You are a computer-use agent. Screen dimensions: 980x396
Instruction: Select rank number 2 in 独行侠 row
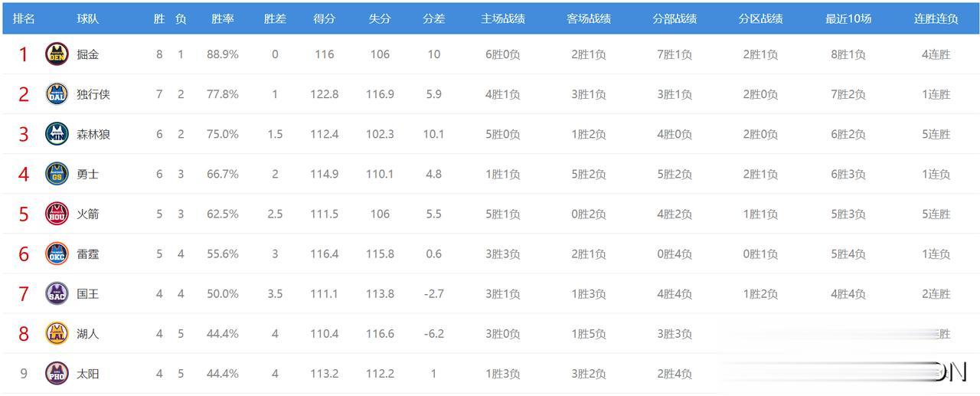[24, 94]
